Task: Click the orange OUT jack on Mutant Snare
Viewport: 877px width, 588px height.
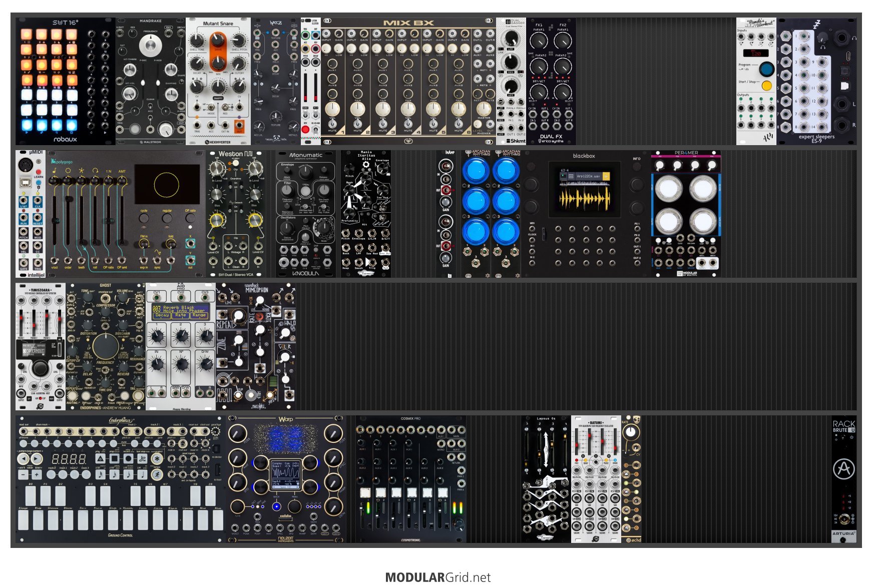Action: [239, 125]
